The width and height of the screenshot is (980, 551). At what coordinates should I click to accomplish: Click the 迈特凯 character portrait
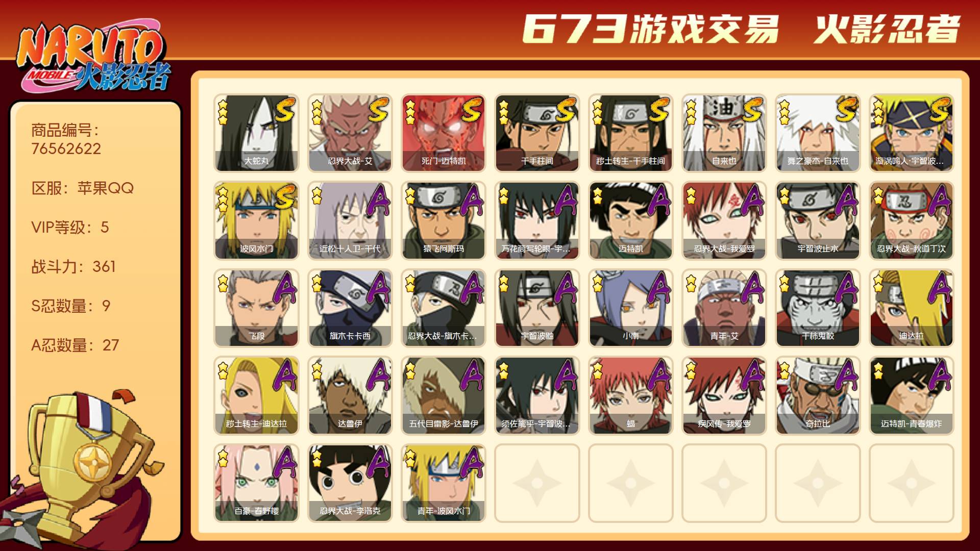(630, 220)
